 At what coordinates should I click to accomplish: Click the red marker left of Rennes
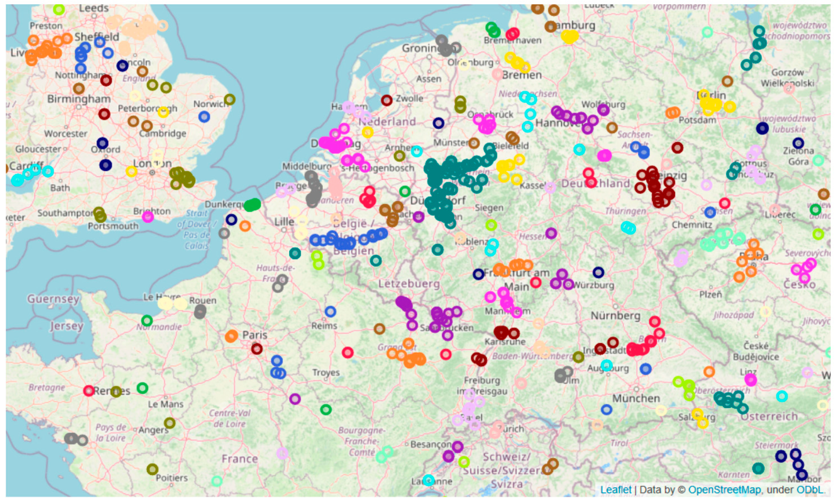(x=89, y=391)
